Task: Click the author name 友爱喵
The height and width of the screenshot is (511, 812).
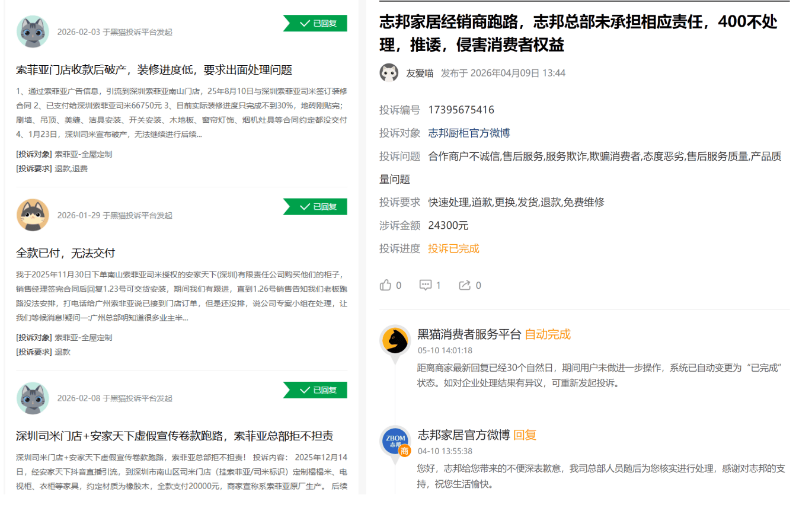Action: click(x=420, y=73)
